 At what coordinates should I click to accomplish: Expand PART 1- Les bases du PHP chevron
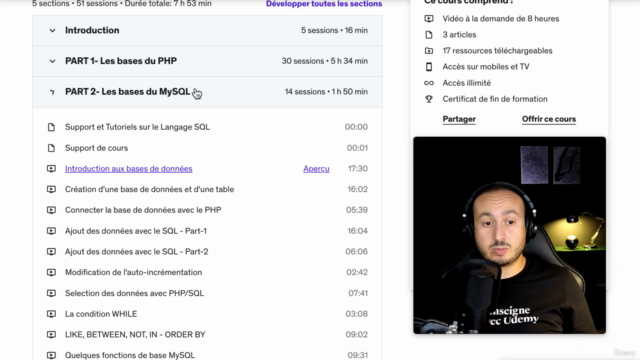pos(52,61)
